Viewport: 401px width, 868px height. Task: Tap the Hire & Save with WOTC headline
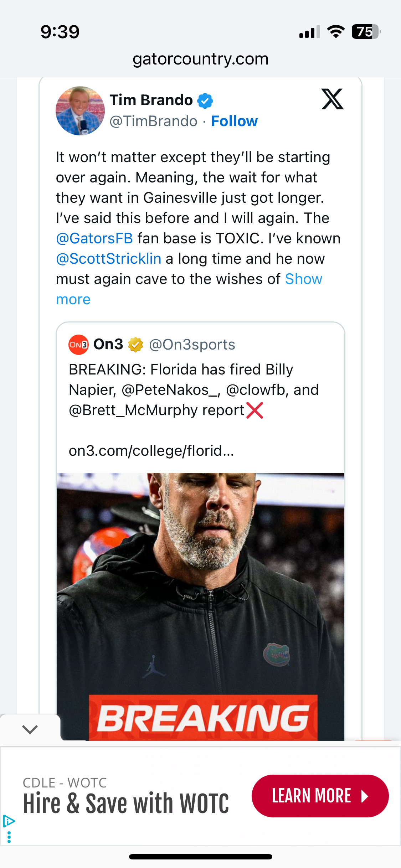click(x=126, y=804)
